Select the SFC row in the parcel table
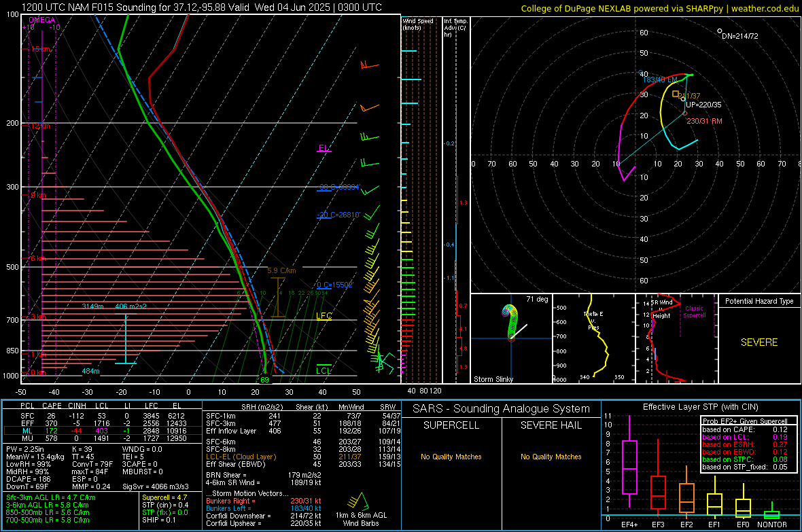 coord(102,416)
